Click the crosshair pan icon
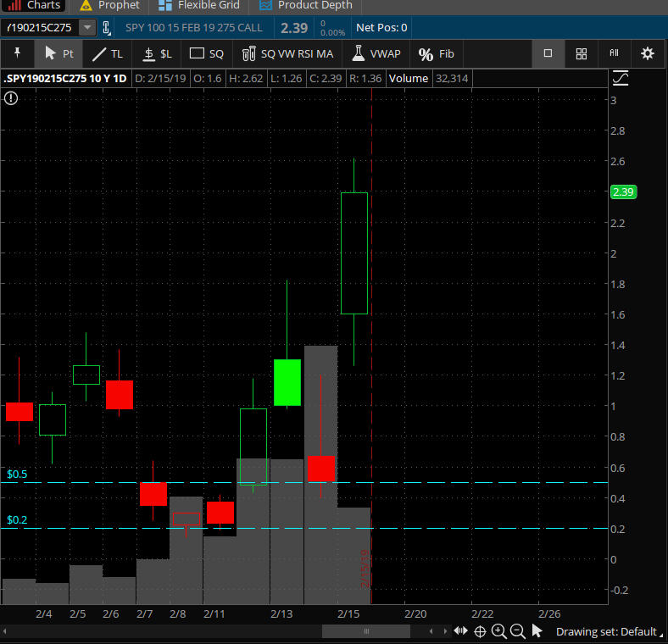The image size is (668, 644). click(x=480, y=631)
